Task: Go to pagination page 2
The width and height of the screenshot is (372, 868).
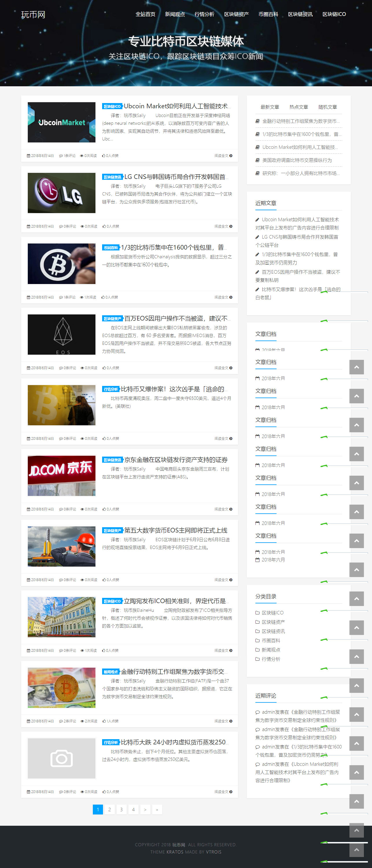Action: [x=109, y=809]
